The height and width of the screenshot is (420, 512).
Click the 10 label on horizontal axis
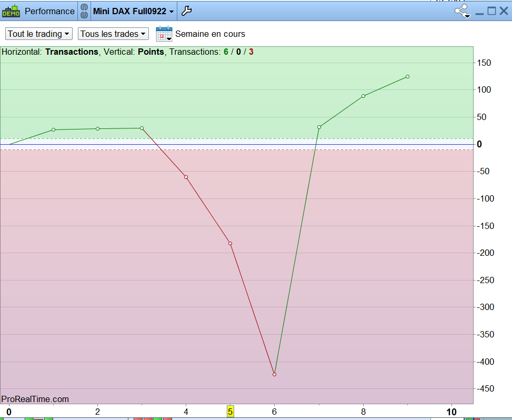[451, 412]
